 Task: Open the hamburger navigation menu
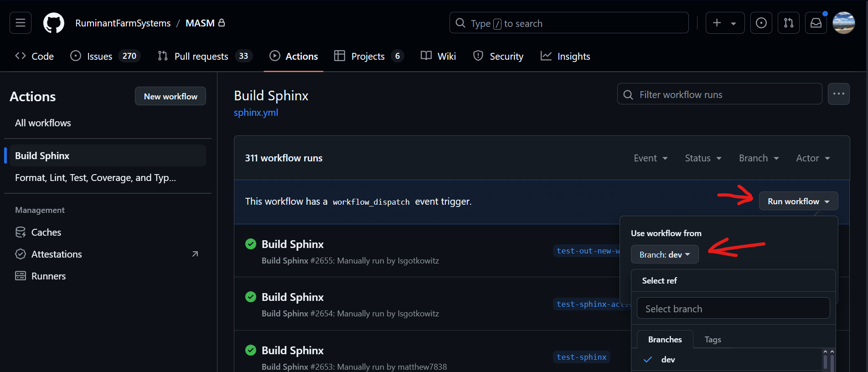coord(21,23)
